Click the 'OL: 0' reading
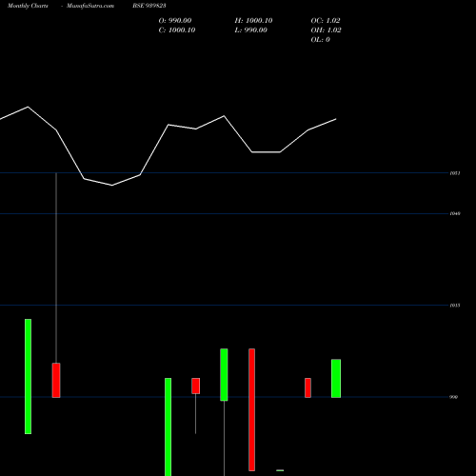This screenshot has width=476, height=476. pos(320,40)
